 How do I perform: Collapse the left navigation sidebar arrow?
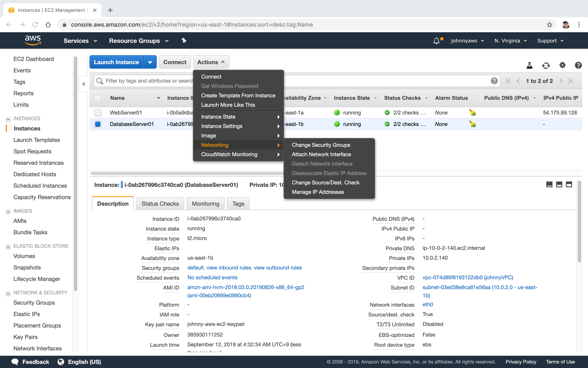(83, 84)
